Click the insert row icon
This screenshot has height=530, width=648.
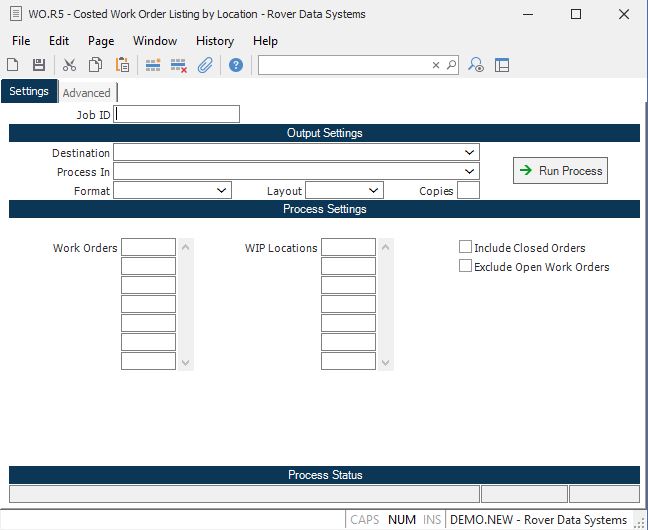pyautogui.click(x=153, y=65)
